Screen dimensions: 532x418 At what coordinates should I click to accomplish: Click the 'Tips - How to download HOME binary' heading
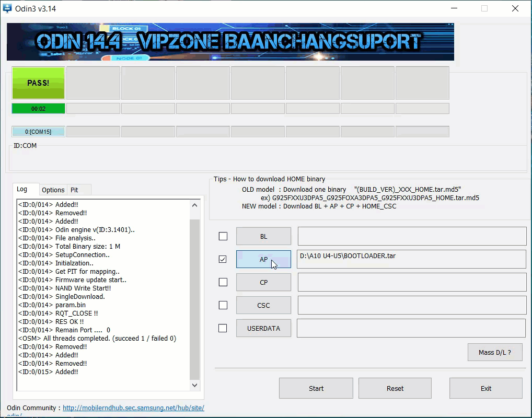(x=269, y=179)
